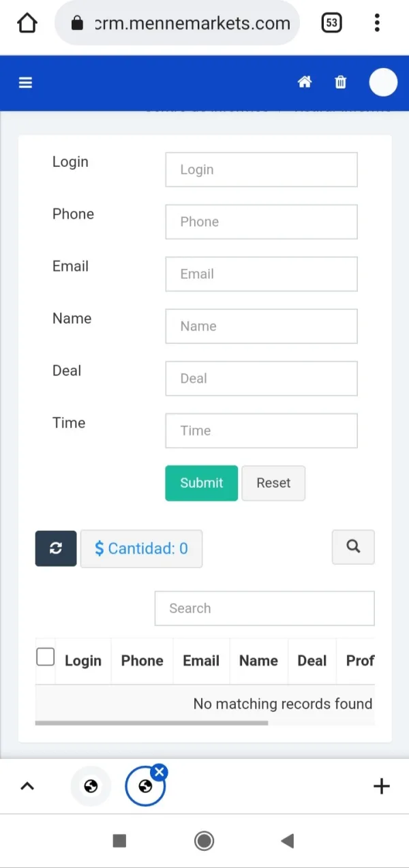Image resolution: width=409 pixels, height=868 pixels.
Task: Click the trash bin icon in header
Action: [x=341, y=82]
